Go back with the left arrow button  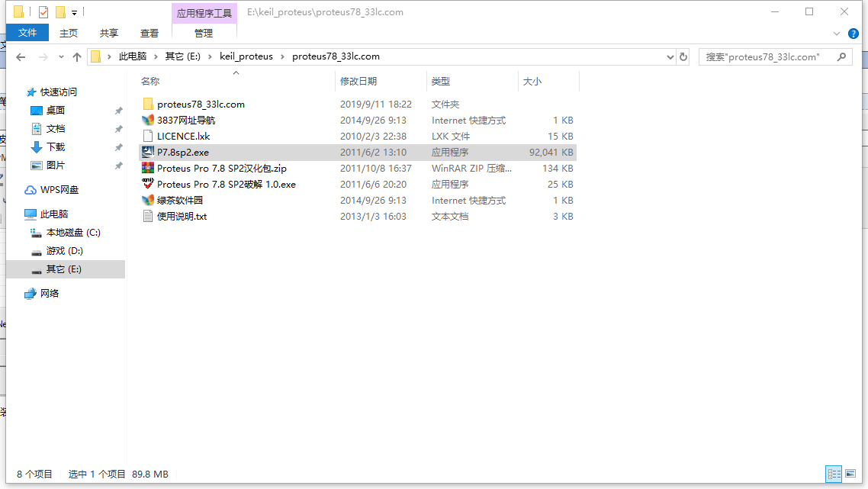pos(21,56)
